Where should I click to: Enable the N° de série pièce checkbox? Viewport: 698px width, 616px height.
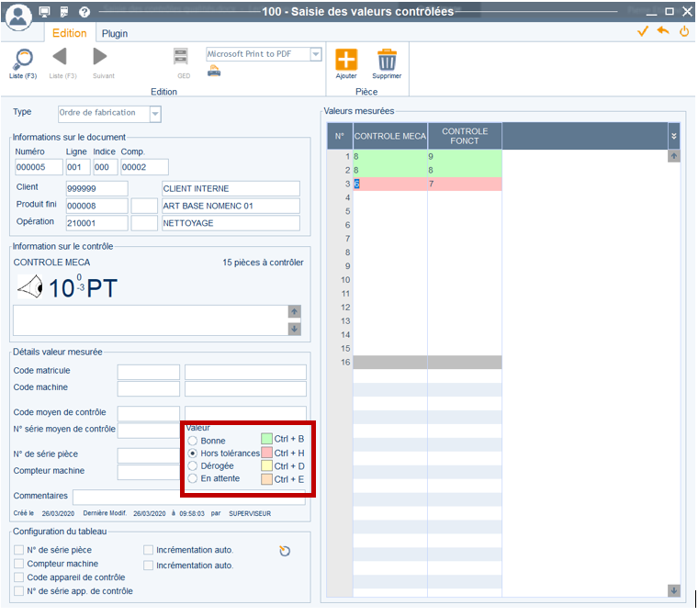pos(18,550)
